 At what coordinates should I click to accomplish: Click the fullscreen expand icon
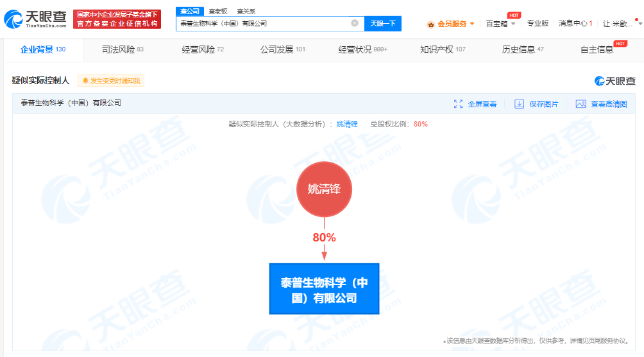coord(459,104)
